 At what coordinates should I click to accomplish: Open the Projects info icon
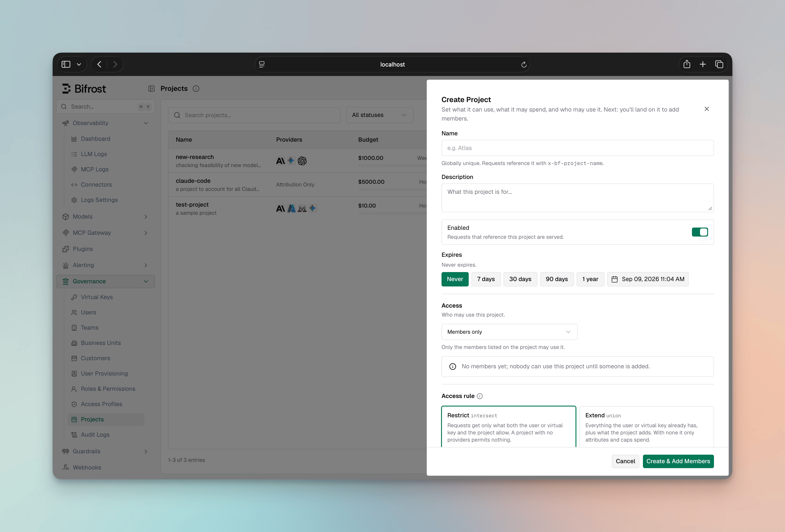[196, 89]
